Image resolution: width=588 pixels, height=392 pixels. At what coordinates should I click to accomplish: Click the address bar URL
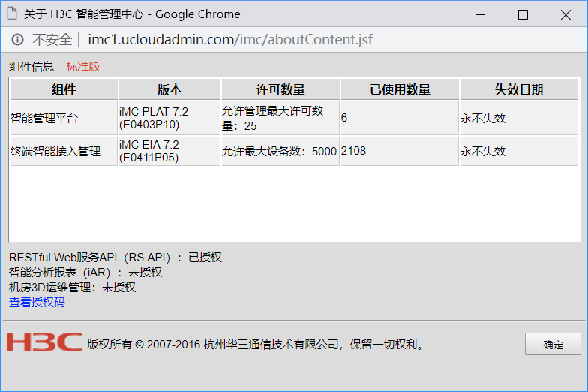(230, 39)
